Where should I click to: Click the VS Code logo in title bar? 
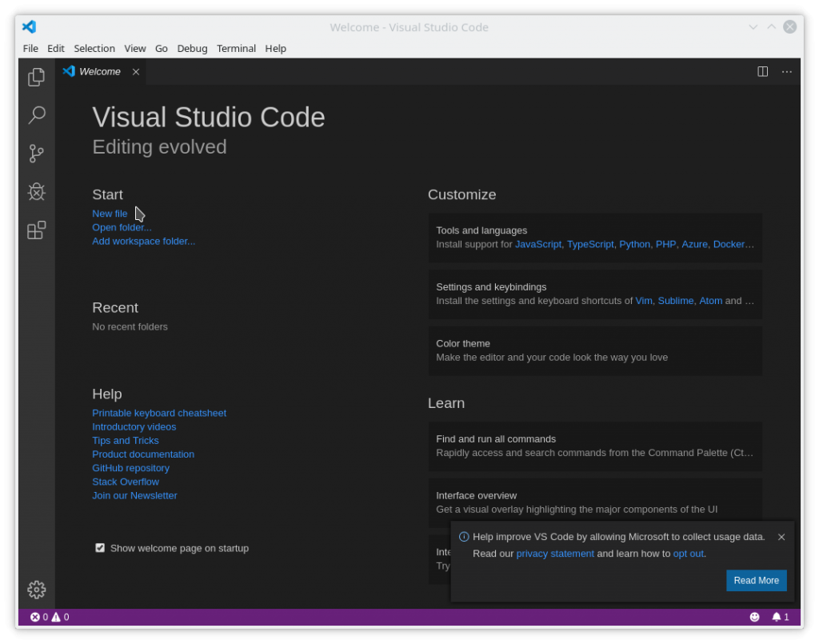pyautogui.click(x=30, y=26)
